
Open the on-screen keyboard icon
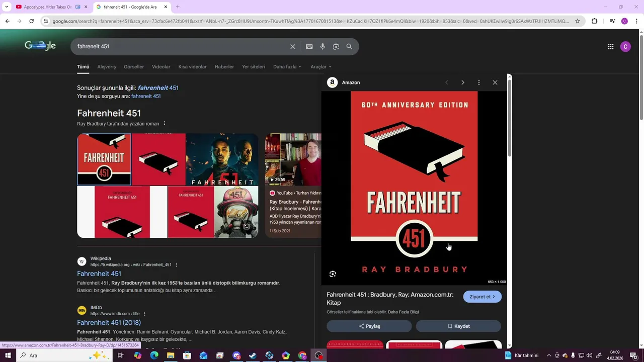tap(309, 46)
